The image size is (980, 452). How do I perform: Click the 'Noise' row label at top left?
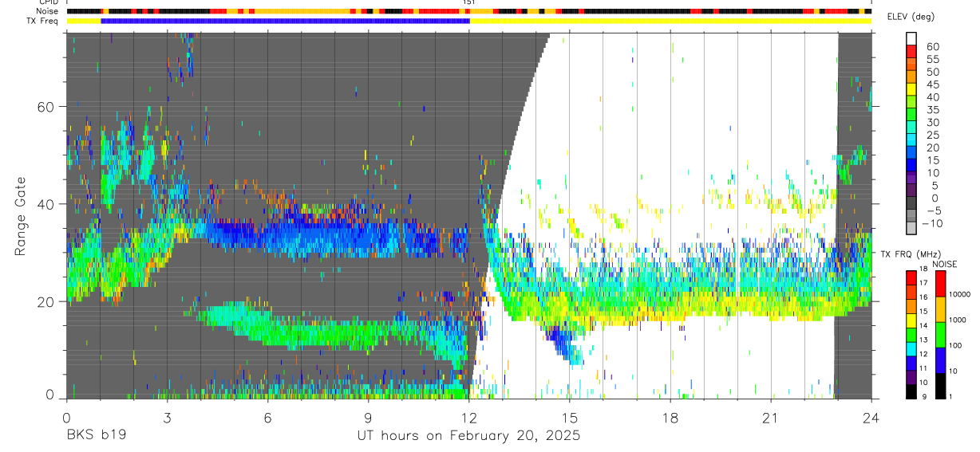click(x=47, y=11)
